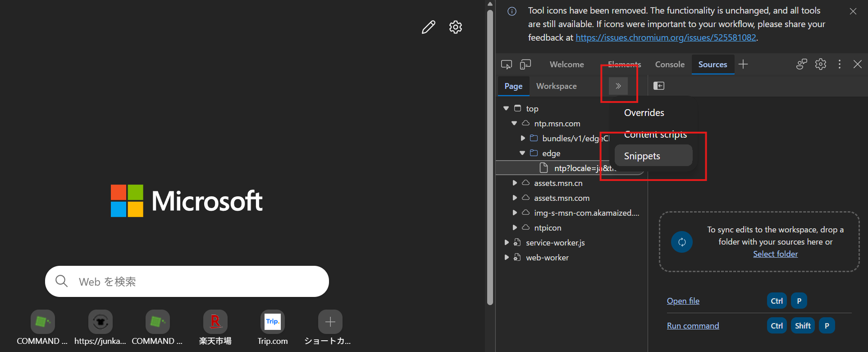This screenshot has width=868, height=352.
Task: Toggle device emulation icon in DevTools
Action: pos(525,65)
